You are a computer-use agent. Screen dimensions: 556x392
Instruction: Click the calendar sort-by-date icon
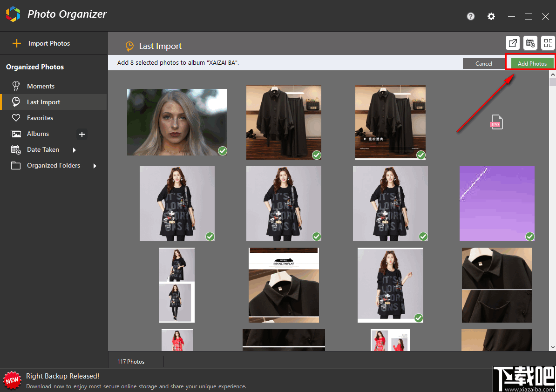[530, 43]
